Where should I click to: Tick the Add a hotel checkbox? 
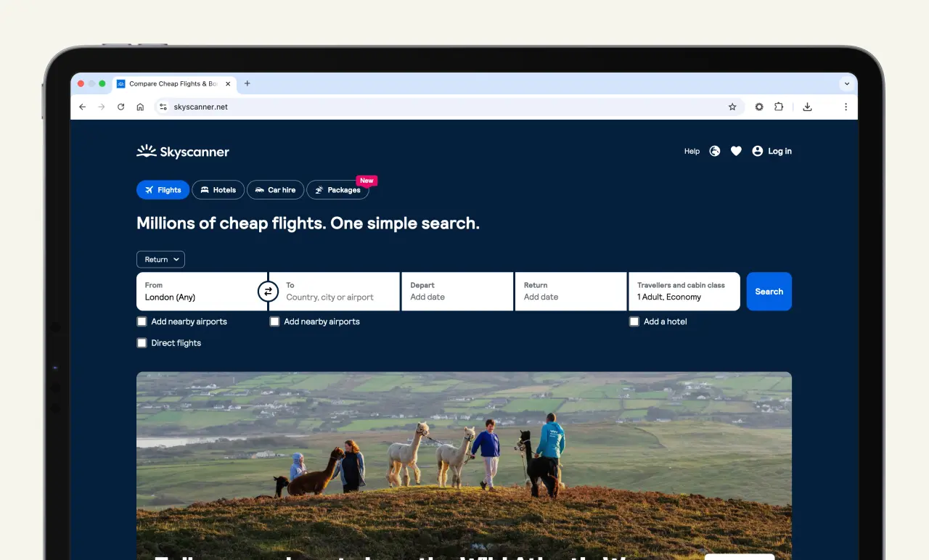pos(634,321)
